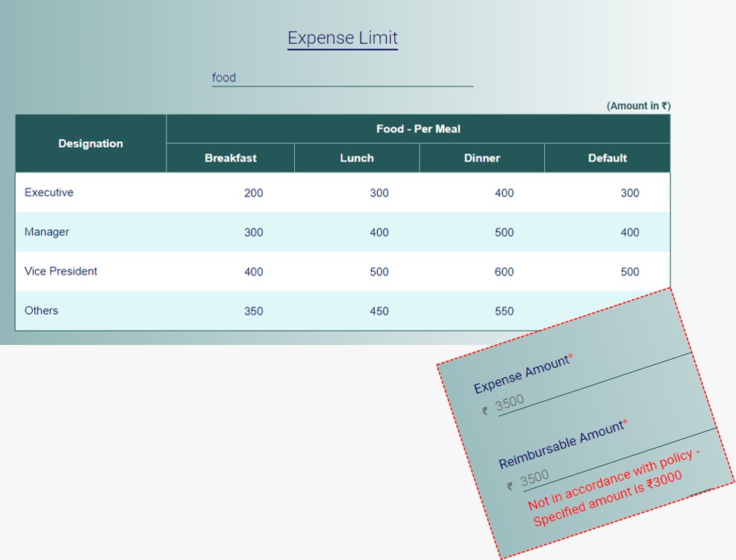
Task: Click Others lunch limit value 450
Action: click(379, 311)
